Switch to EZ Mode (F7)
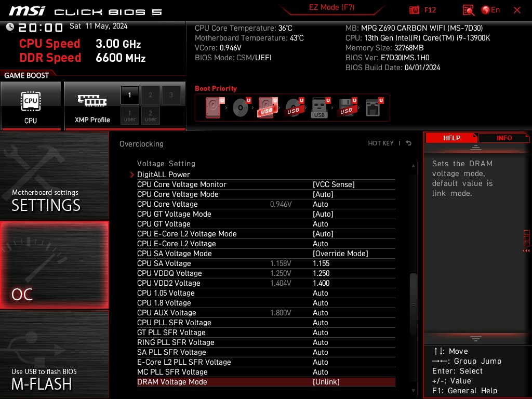 (x=331, y=7)
